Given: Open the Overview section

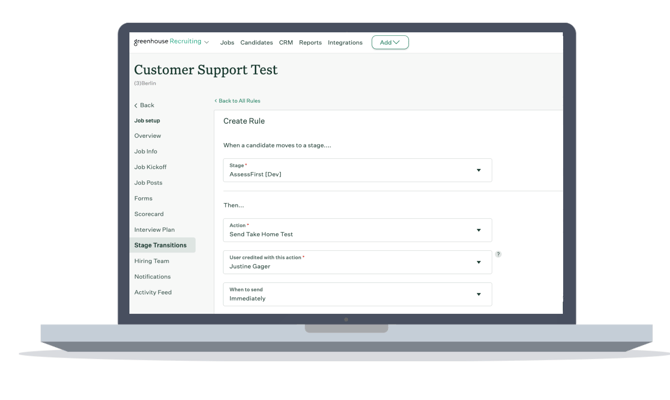Looking at the screenshot, I should 147,136.
